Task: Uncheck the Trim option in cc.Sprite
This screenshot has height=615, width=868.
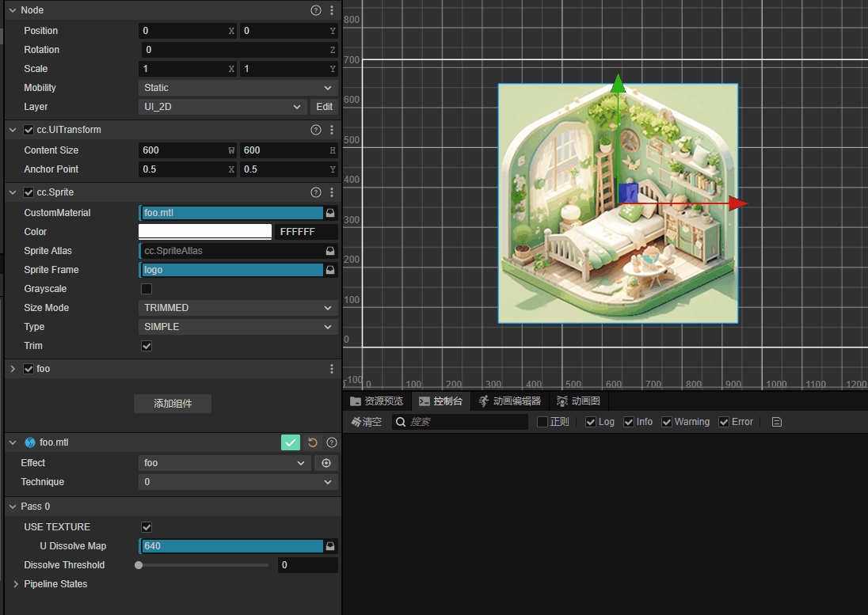Action: (146, 345)
